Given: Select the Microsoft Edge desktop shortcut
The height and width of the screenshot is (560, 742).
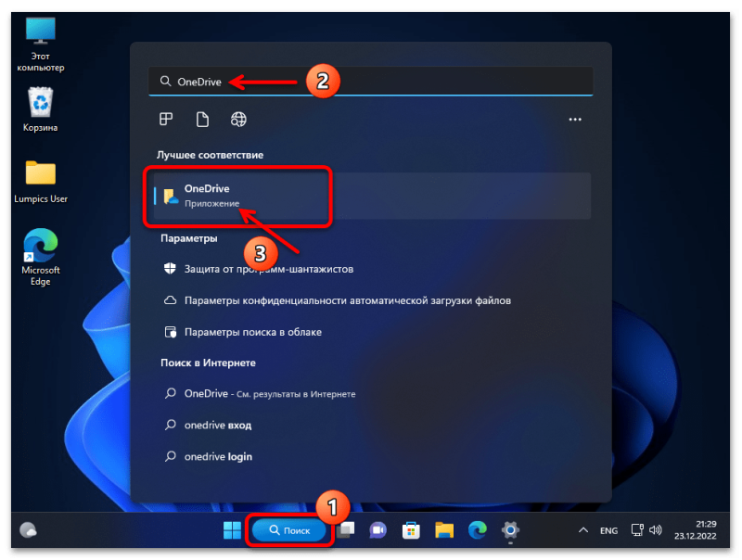Looking at the screenshot, I should pyautogui.click(x=41, y=258).
